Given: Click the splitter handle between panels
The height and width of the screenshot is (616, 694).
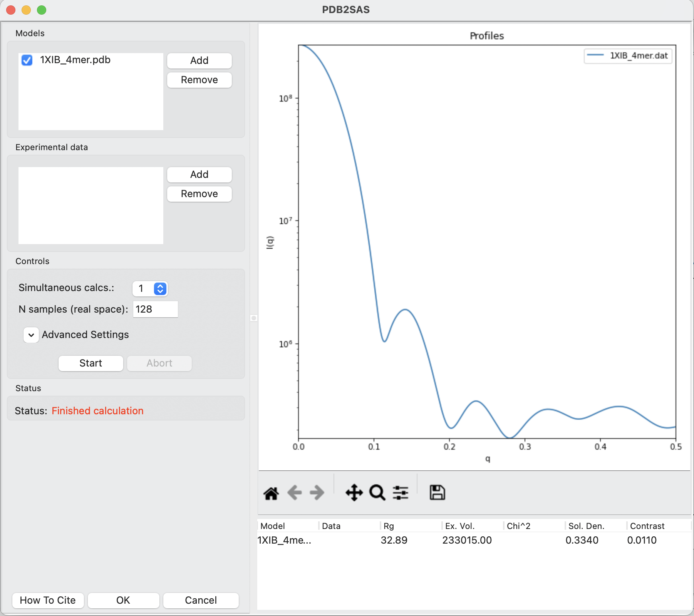Looking at the screenshot, I should coord(253,318).
